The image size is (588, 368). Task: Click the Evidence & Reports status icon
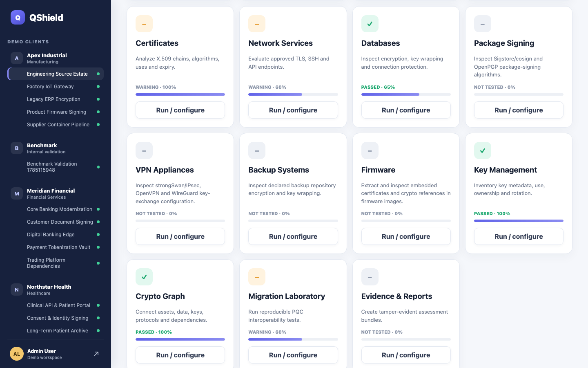(x=370, y=277)
